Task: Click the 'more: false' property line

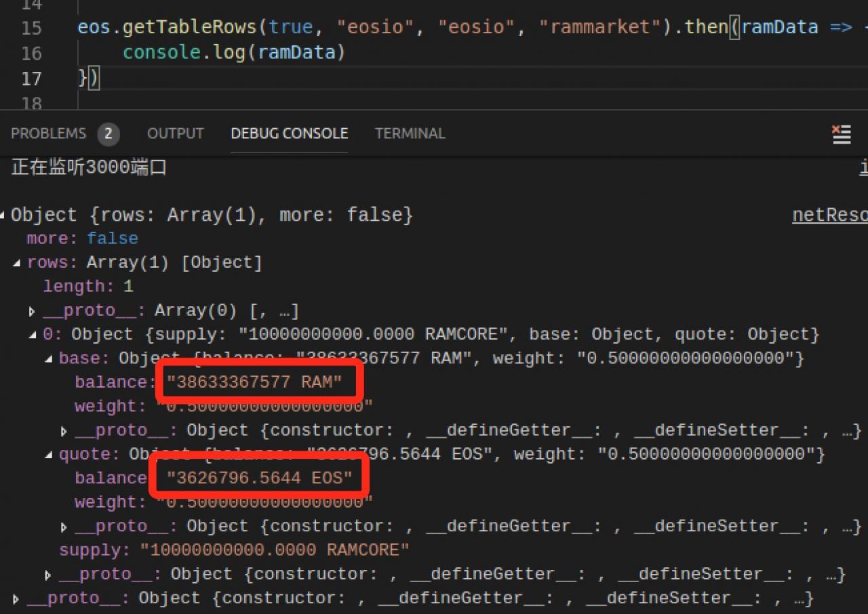Action: (82, 239)
